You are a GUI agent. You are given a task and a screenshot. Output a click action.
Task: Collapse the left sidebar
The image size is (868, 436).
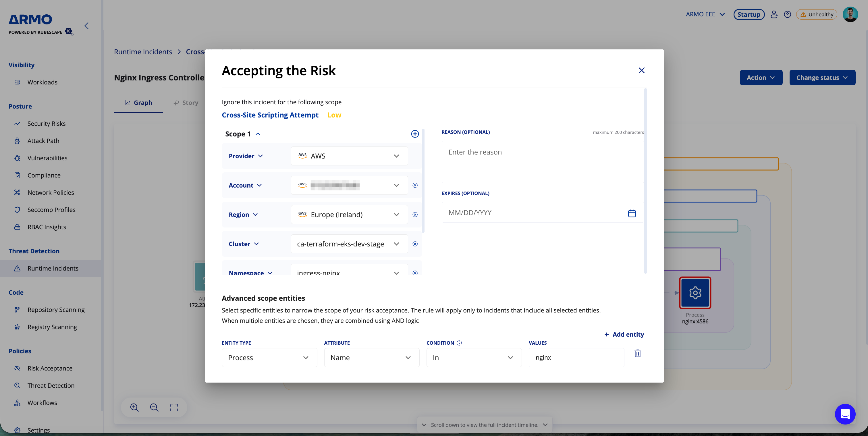86,26
